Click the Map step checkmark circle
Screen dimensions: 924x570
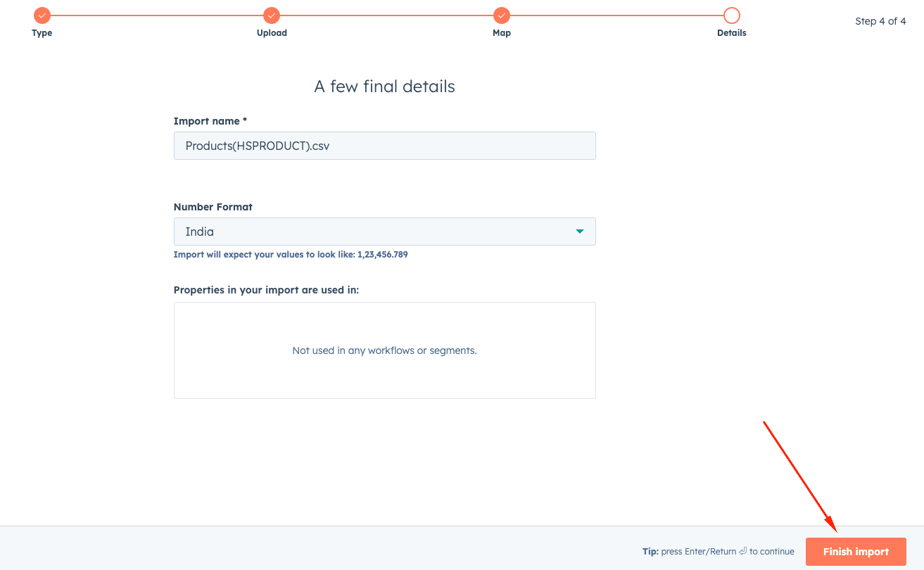[x=501, y=15]
